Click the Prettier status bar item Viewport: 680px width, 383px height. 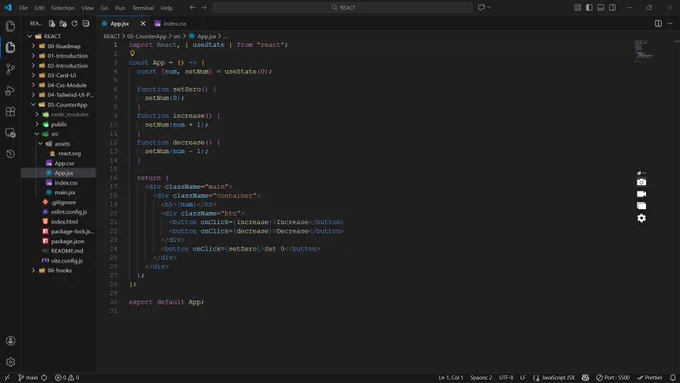point(650,377)
